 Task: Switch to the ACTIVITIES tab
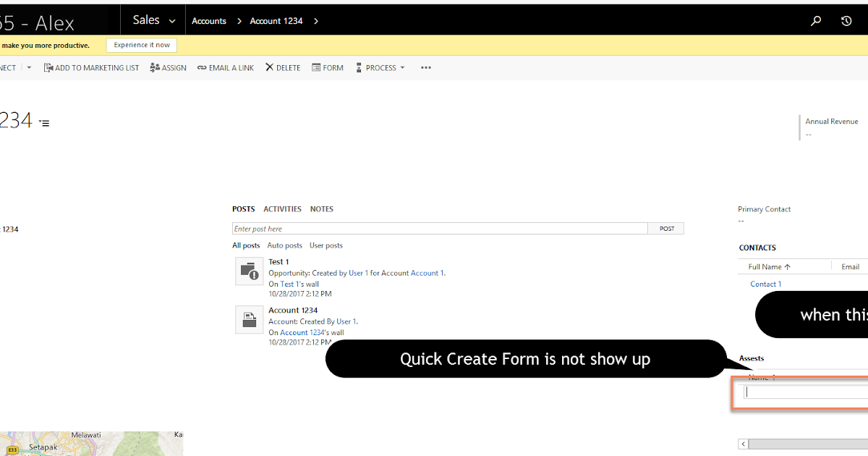(282, 208)
